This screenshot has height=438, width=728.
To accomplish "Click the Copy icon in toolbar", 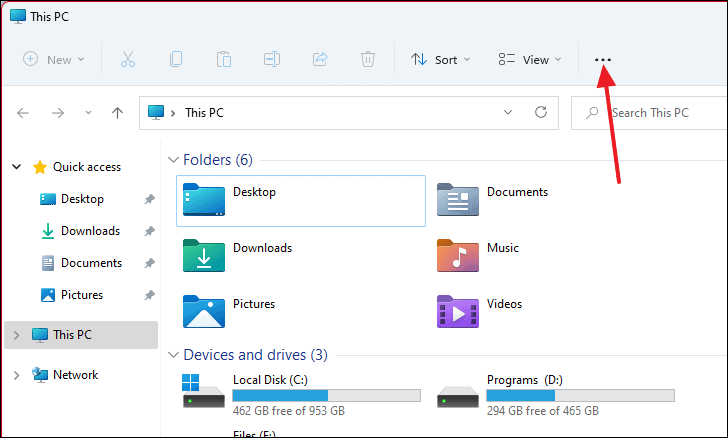I will [176, 59].
